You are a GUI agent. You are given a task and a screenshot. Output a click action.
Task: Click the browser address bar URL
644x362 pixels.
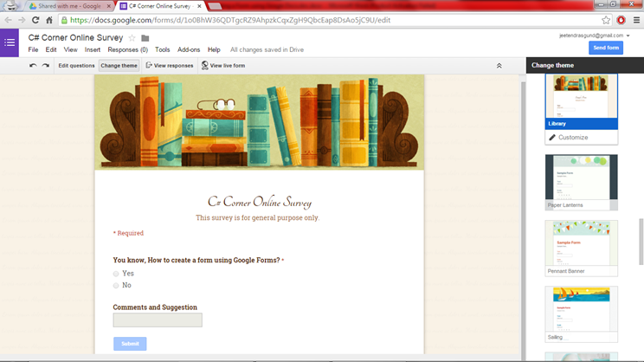coord(230,20)
